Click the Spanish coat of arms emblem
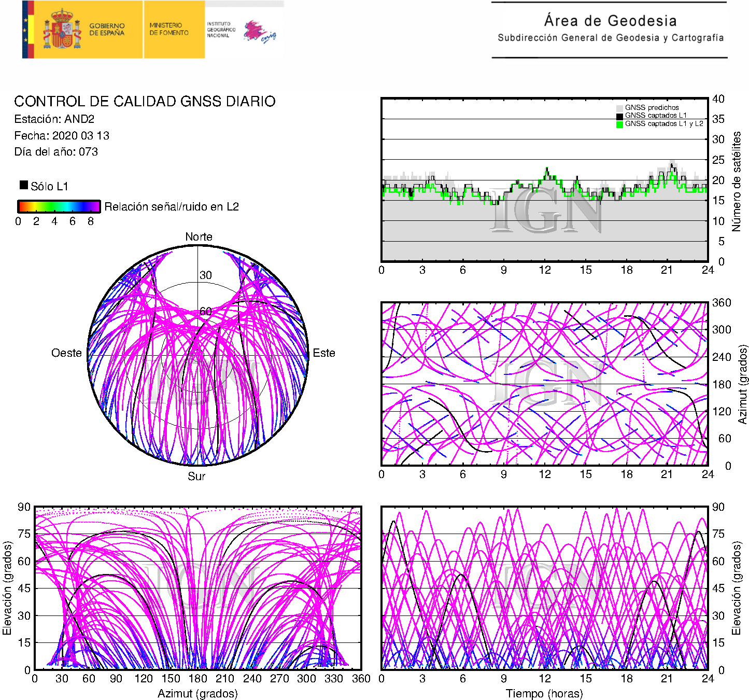Viewport: 749px width, 700px height. pos(62,30)
